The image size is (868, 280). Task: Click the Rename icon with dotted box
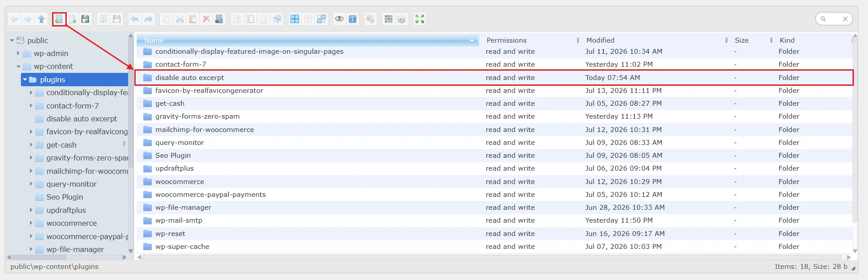click(250, 19)
